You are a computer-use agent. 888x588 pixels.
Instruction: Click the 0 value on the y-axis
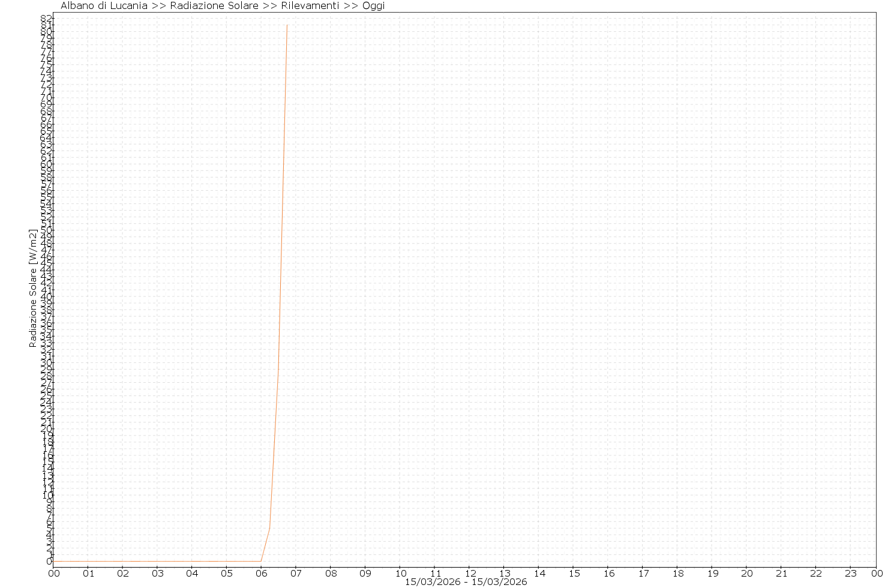(49, 561)
